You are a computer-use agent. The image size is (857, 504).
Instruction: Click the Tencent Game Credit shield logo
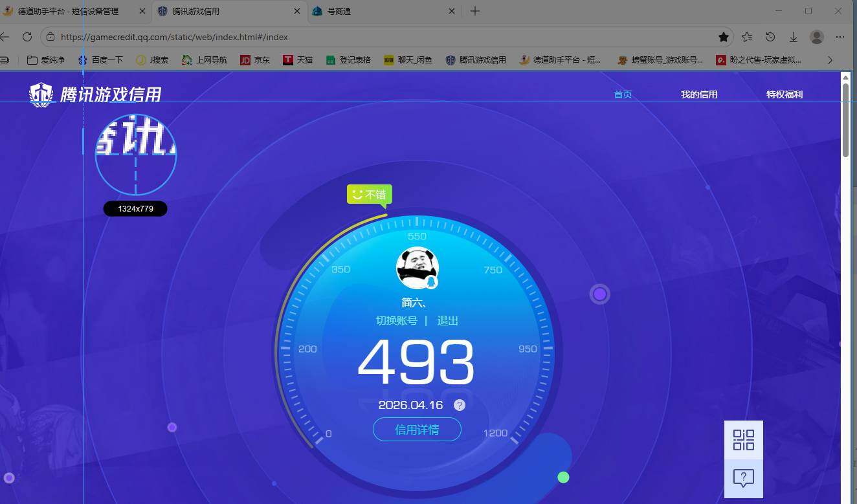pyautogui.click(x=41, y=94)
